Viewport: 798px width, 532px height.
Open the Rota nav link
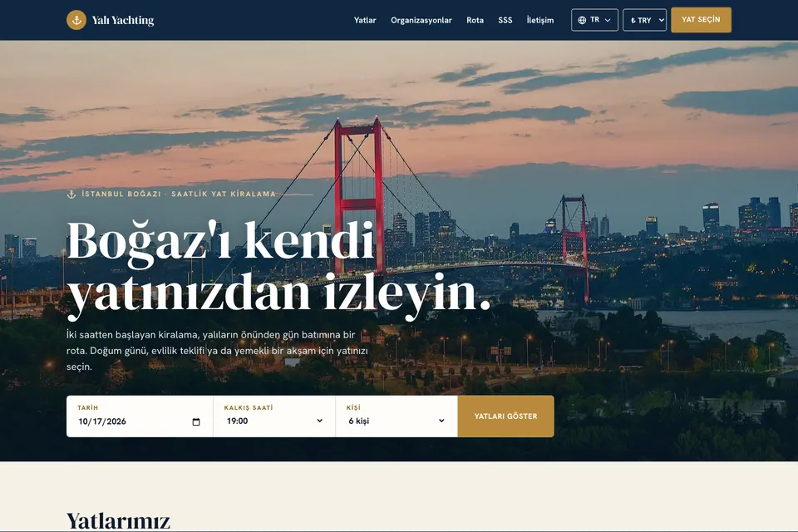[x=475, y=20]
